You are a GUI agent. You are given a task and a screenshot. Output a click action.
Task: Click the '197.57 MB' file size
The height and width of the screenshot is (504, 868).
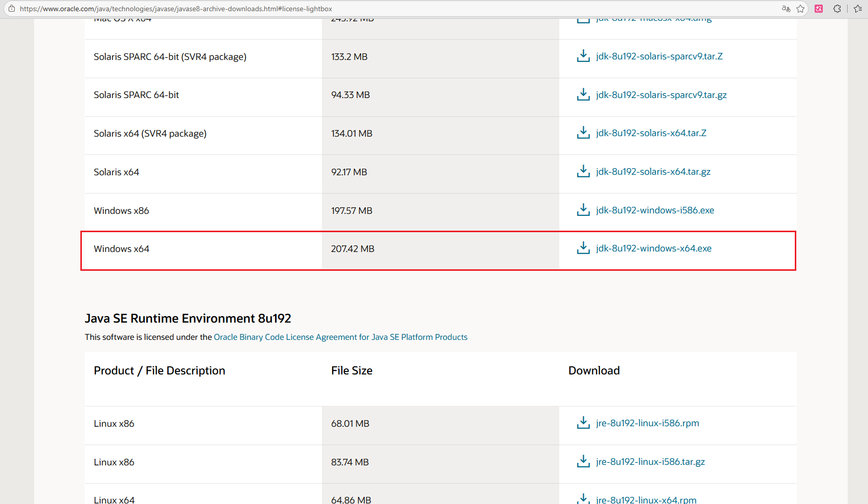(x=352, y=211)
